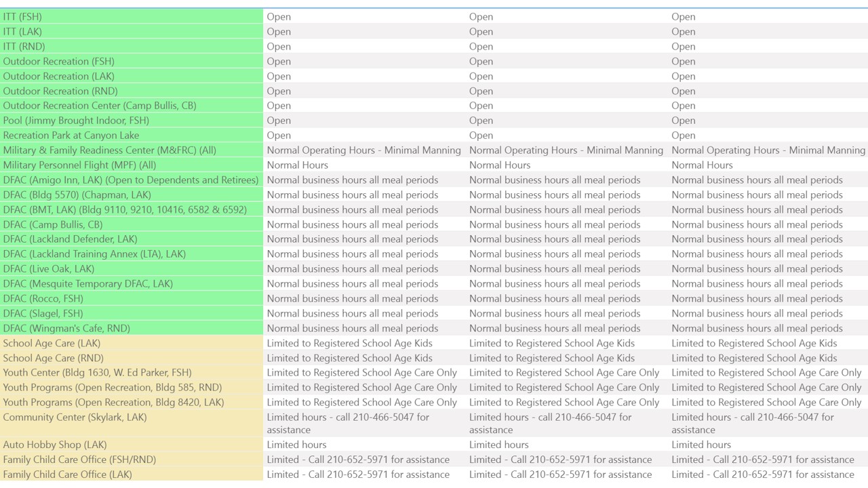Viewport: 868px width, 488px height.
Task: Select DFAC (Lackland Defender, LAK) label
Action: click(x=70, y=239)
